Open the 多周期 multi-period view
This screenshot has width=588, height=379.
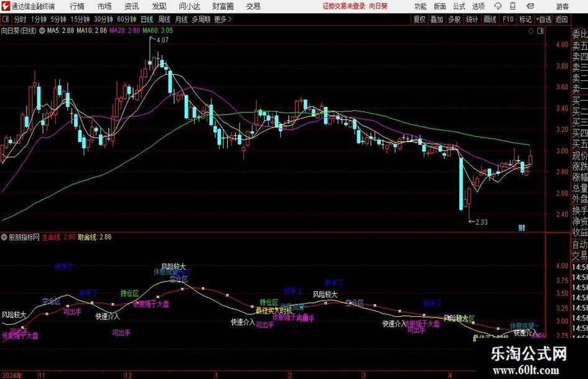tap(200, 19)
